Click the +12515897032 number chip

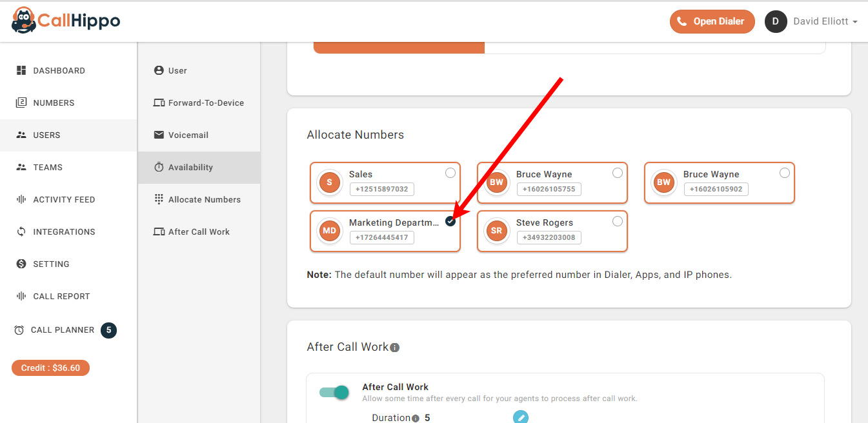point(382,189)
